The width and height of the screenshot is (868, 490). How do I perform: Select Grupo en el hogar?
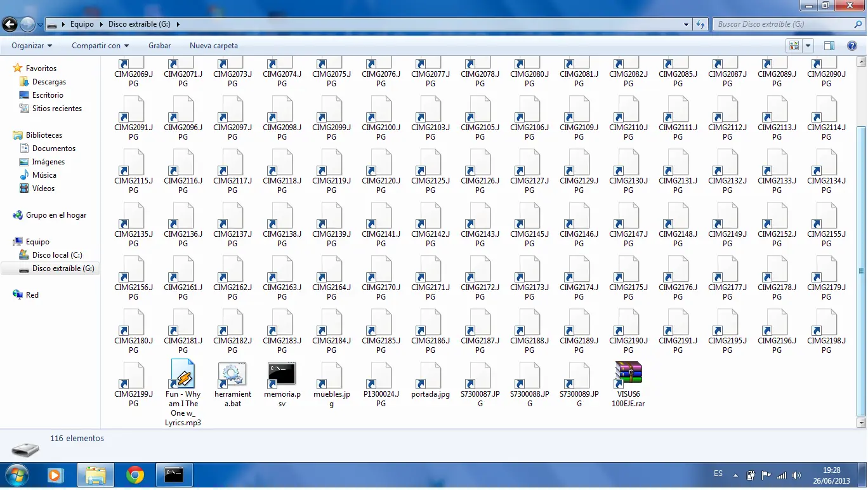tap(56, 215)
